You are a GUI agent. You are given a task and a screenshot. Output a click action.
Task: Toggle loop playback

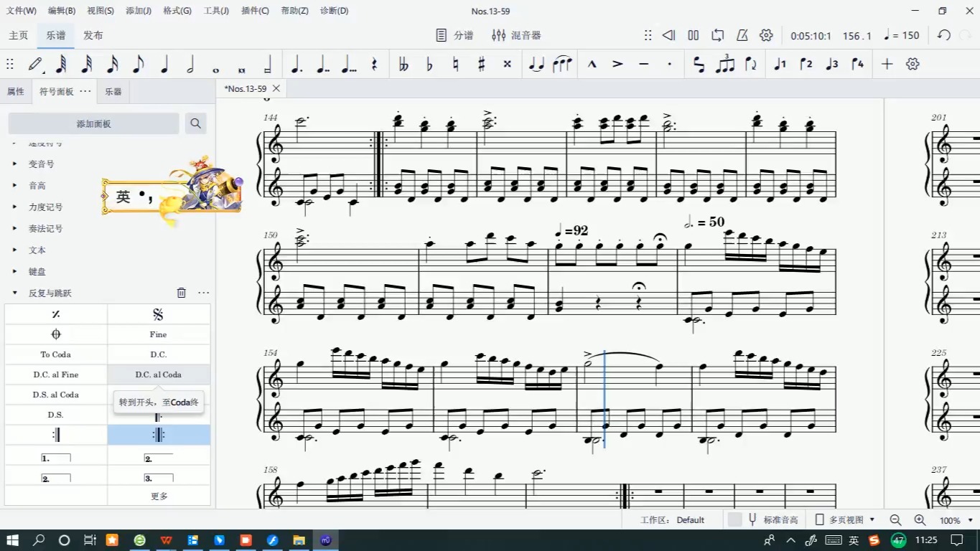(x=718, y=35)
